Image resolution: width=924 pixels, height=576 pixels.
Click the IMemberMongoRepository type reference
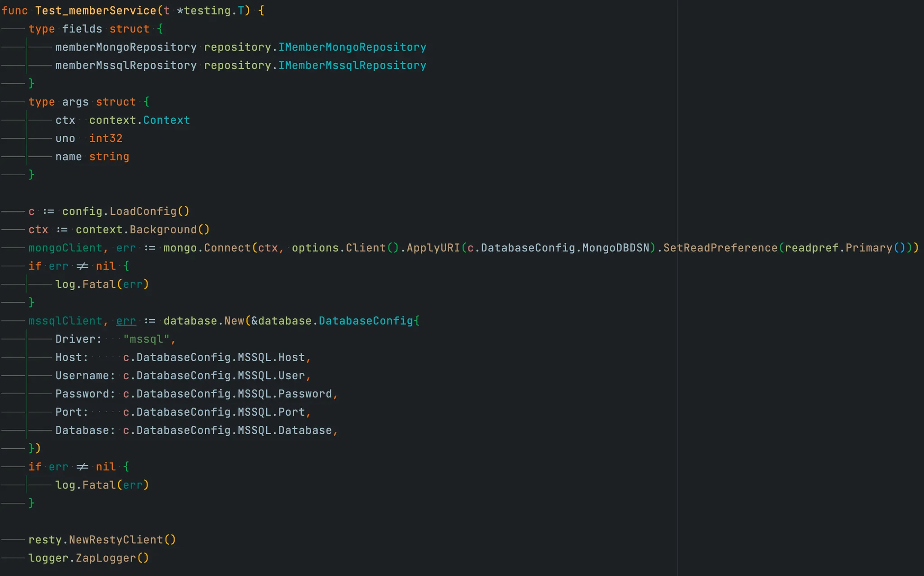[352, 47]
